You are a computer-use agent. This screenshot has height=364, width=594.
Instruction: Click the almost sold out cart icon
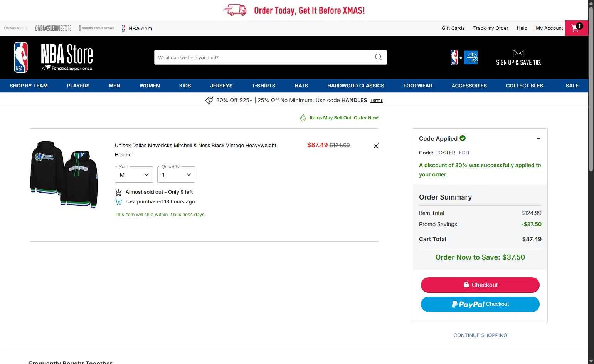coord(118,192)
